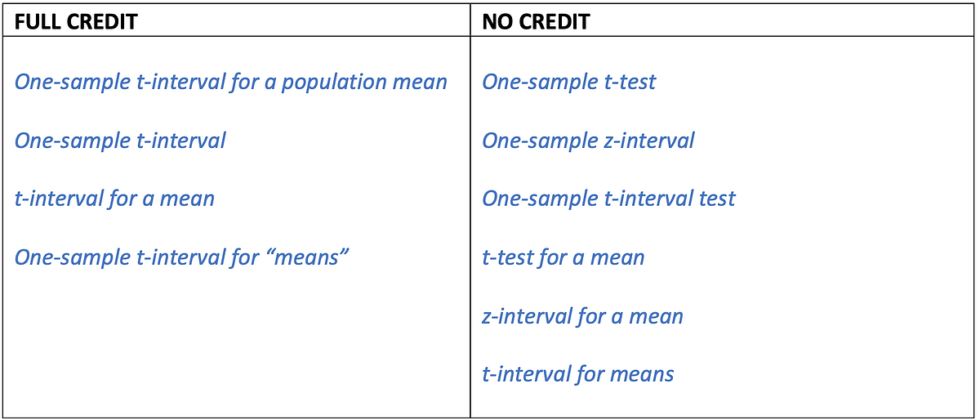Click the "t-interval for means" no credit entry

578,375
